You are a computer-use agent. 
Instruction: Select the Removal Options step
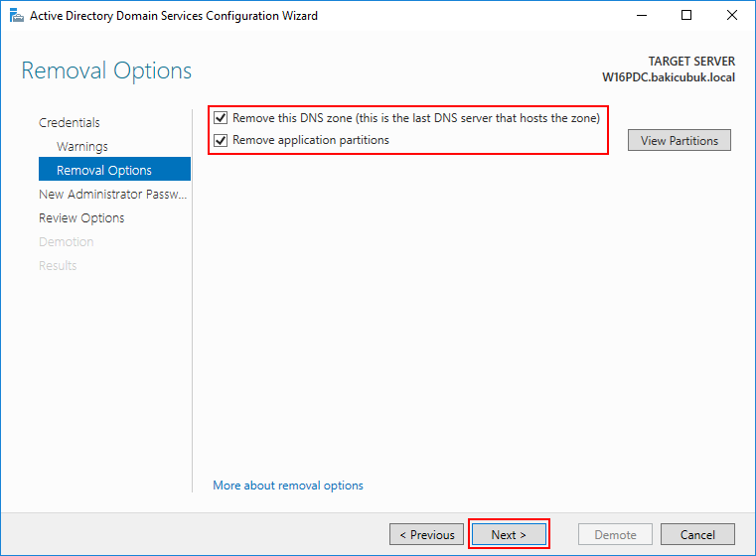pyautogui.click(x=115, y=169)
